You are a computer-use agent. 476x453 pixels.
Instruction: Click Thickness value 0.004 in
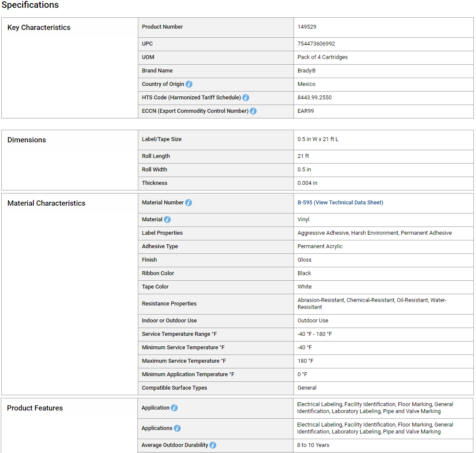tap(307, 183)
